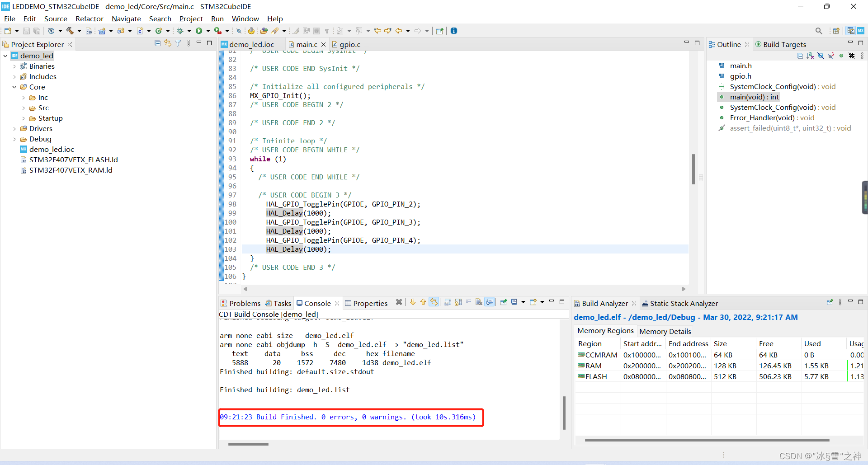
Task: Click the New file toolbar icon
Action: click(x=8, y=31)
